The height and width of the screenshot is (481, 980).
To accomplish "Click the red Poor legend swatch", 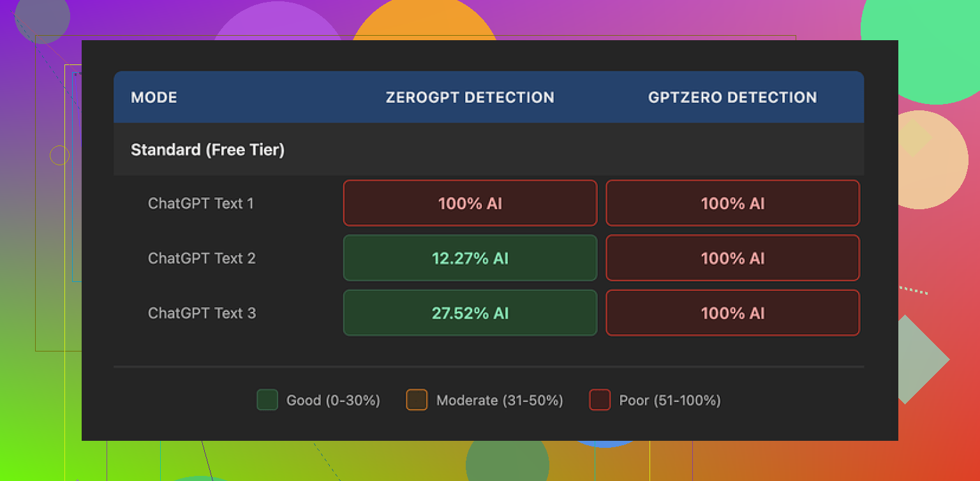I will (x=600, y=400).
